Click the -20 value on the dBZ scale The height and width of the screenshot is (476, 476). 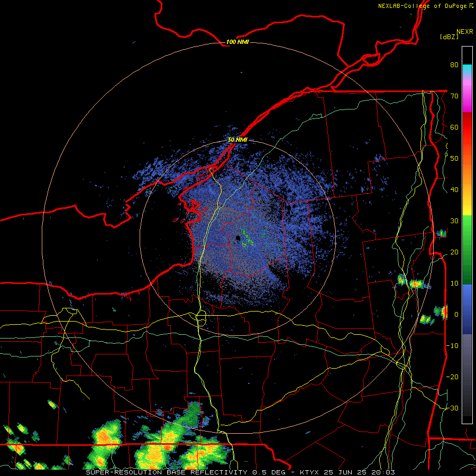[x=452, y=377]
